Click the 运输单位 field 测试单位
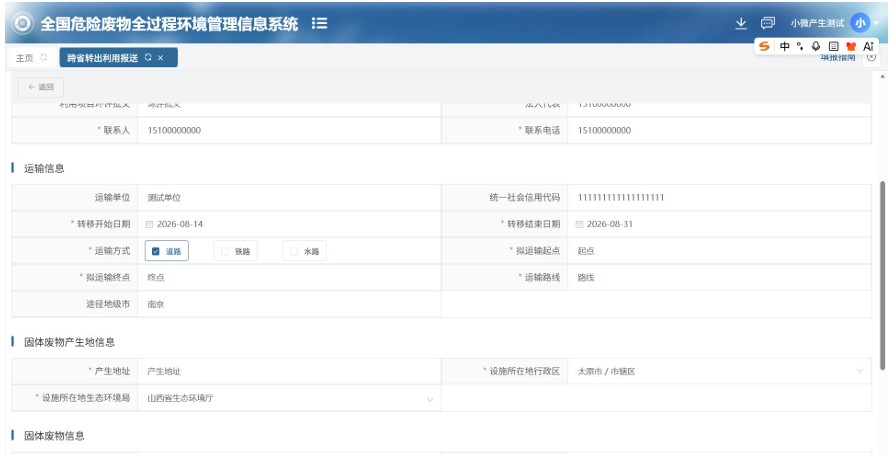 (289, 197)
